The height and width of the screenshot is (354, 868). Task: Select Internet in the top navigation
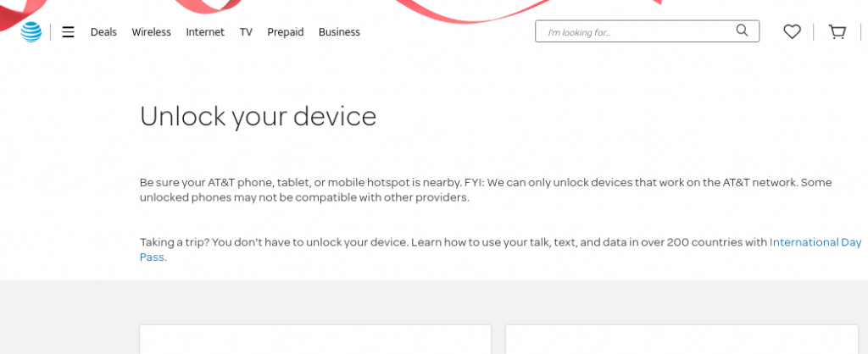205,32
